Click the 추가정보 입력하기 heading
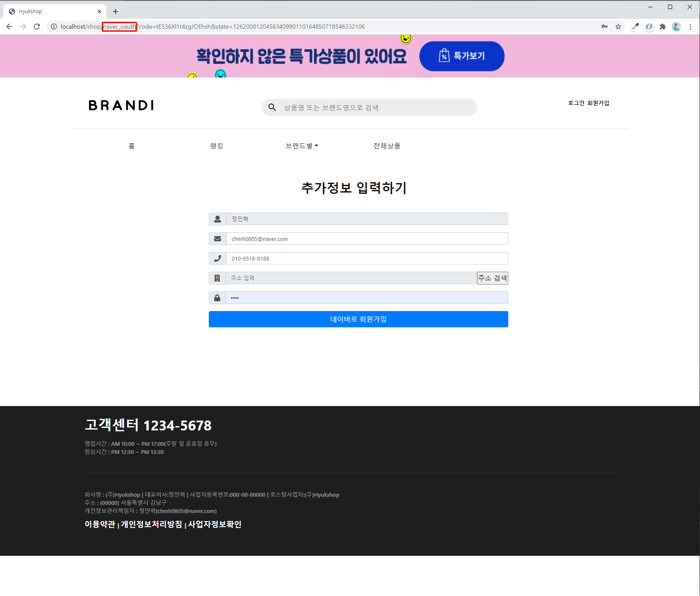This screenshot has height=596, width=700. coord(354,188)
